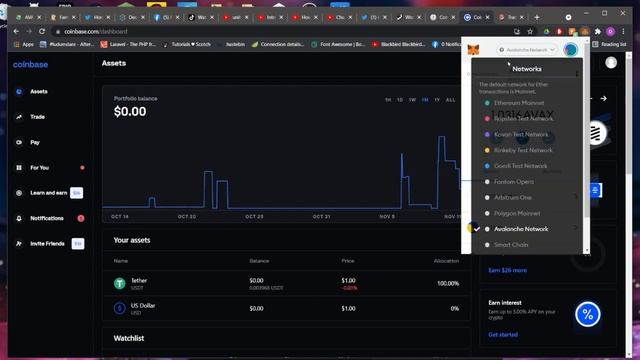This screenshot has width=640, height=360.
Task: Select the 1H chart range
Action: click(x=388, y=100)
